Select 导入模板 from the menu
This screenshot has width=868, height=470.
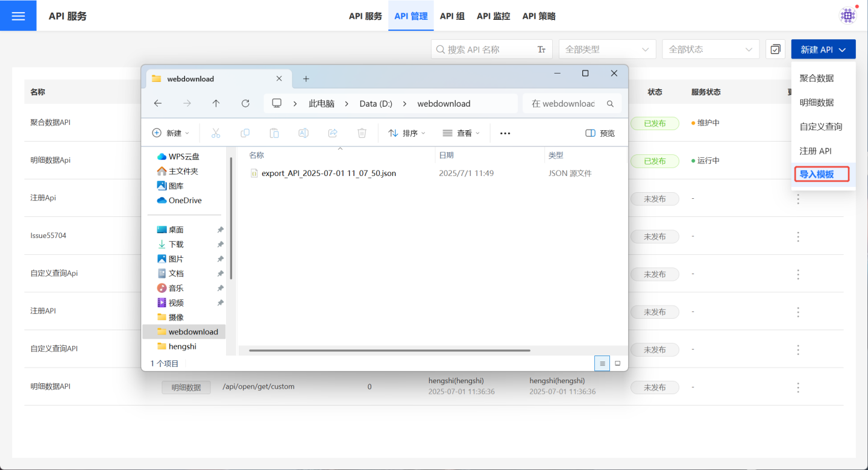click(821, 175)
